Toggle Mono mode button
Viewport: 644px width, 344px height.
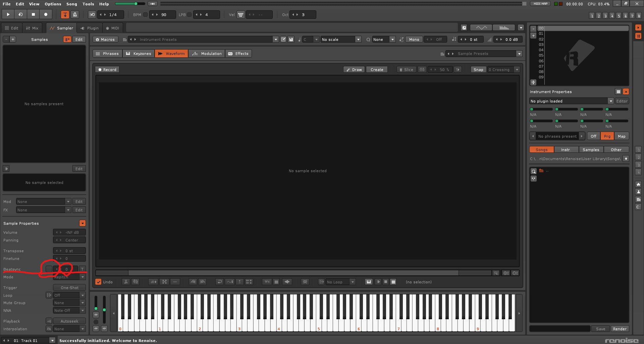tap(414, 40)
